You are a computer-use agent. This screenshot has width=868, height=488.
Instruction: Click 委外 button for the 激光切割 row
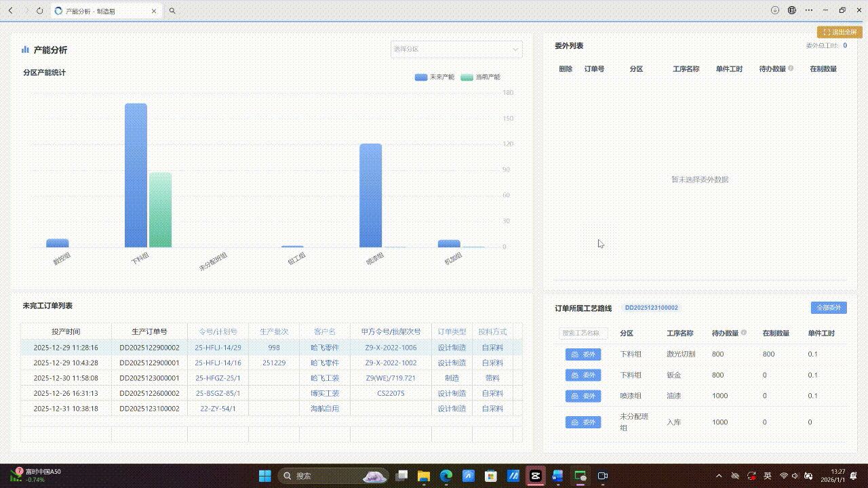tap(583, 354)
